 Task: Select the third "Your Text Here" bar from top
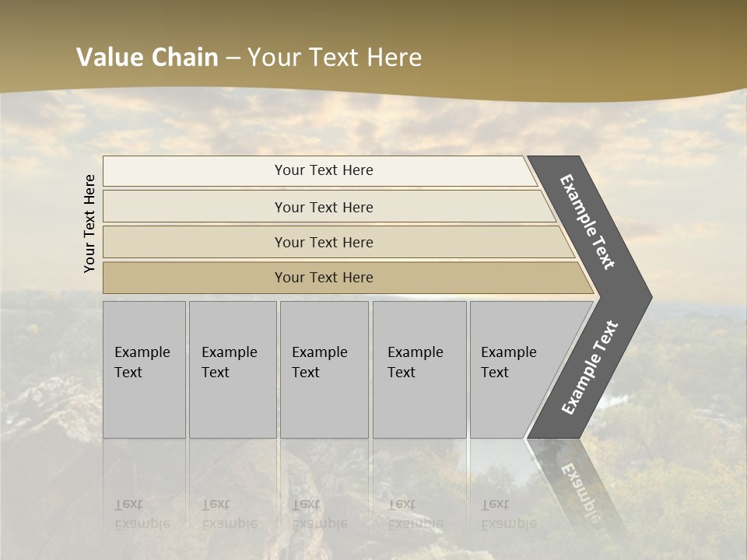324,242
